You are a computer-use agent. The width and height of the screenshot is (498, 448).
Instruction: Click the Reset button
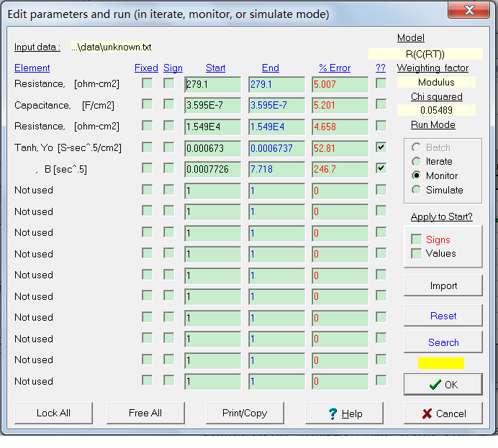[x=443, y=316]
